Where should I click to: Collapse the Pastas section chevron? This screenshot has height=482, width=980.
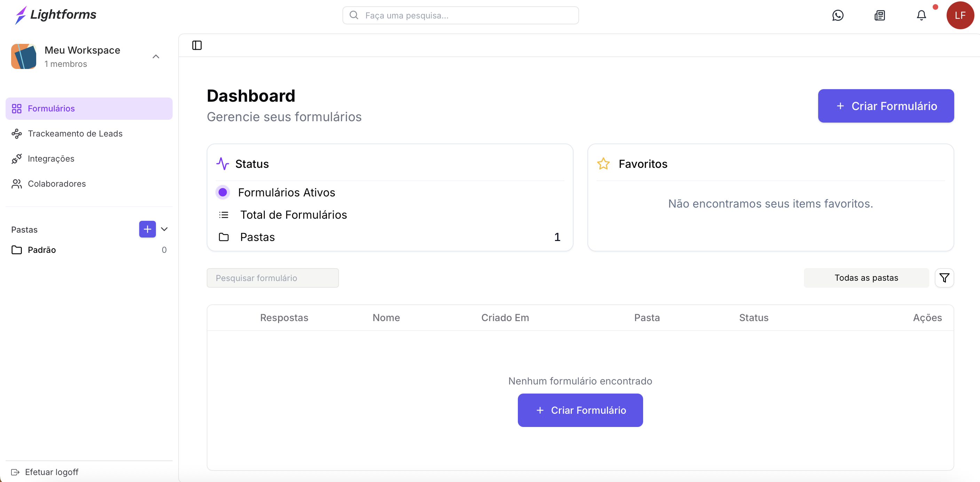click(x=164, y=229)
